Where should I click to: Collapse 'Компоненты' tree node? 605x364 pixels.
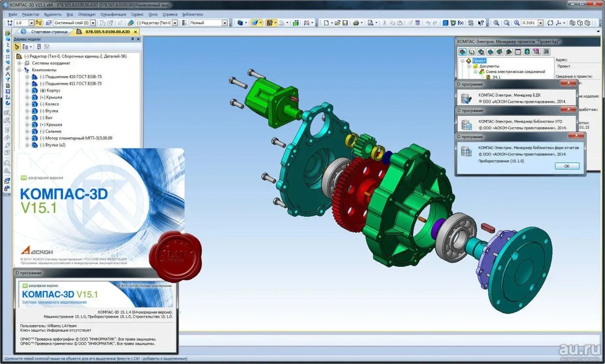(x=19, y=70)
